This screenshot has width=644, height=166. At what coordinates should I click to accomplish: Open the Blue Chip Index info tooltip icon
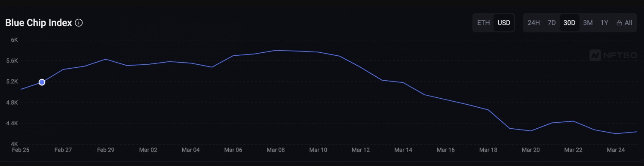(x=79, y=23)
